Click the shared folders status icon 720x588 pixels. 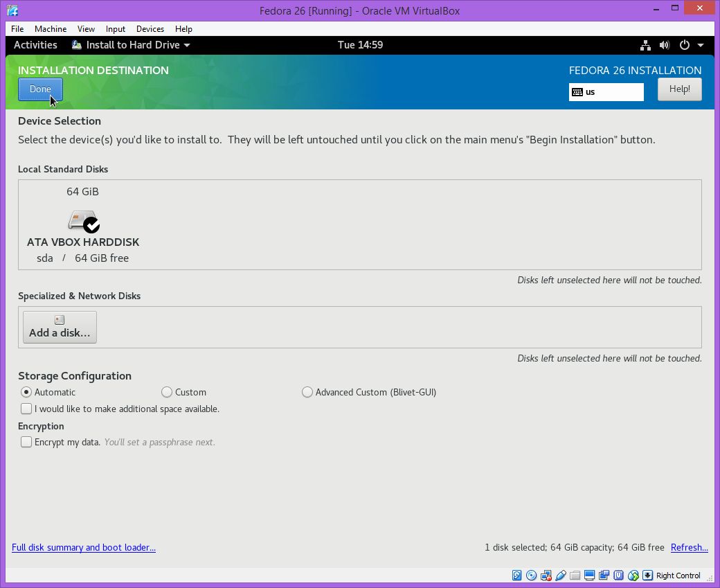tap(575, 575)
